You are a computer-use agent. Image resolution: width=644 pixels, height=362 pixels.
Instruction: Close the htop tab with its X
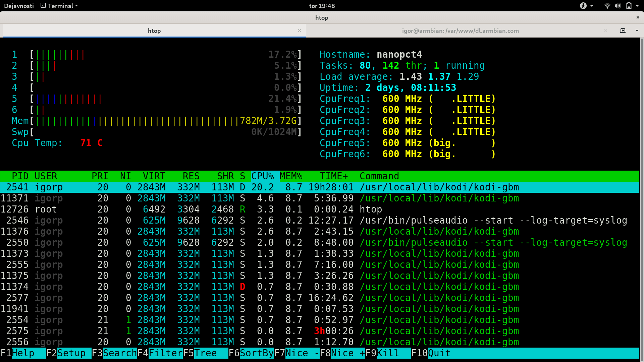(x=300, y=31)
